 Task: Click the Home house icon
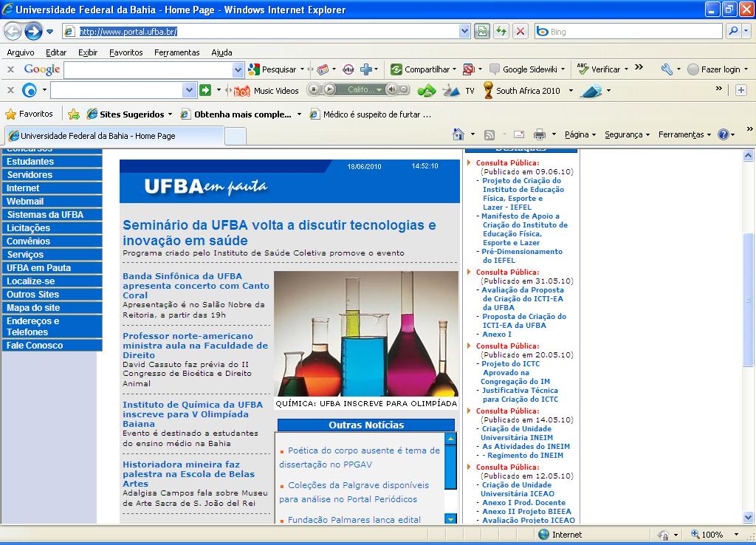[458, 134]
